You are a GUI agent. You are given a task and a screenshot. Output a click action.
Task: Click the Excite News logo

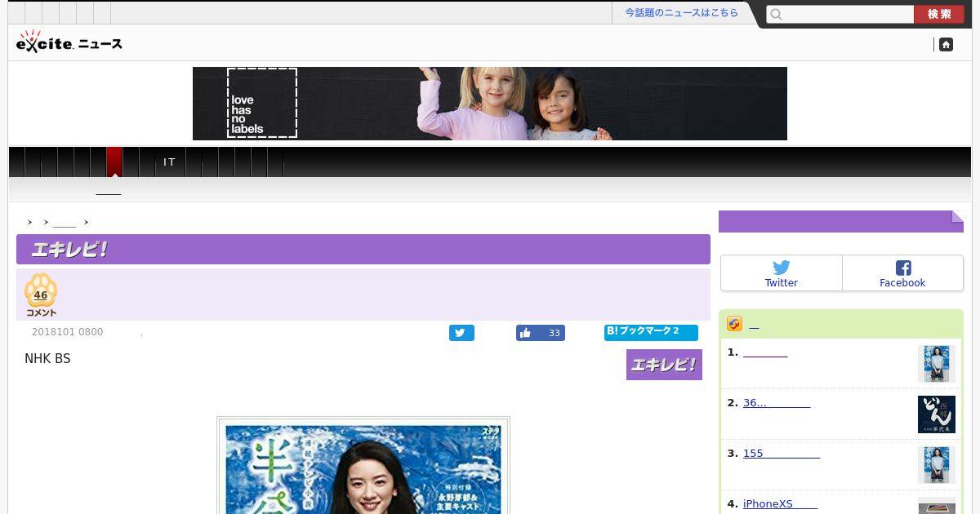pos(69,42)
